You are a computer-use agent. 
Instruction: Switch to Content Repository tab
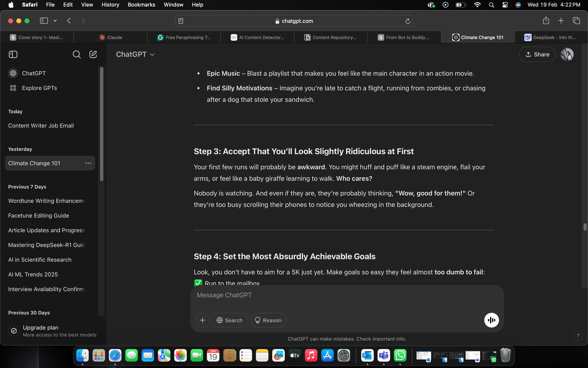[x=331, y=37]
